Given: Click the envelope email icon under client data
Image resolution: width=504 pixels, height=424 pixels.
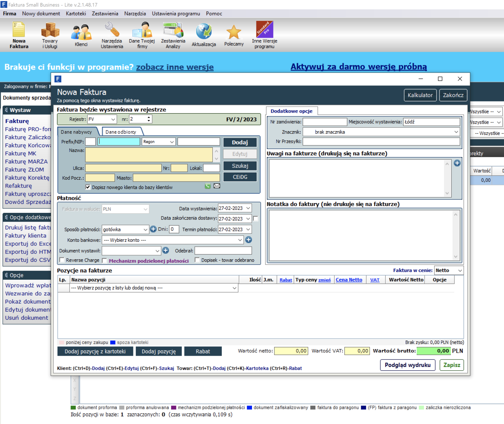Looking at the screenshot, I should (217, 186).
